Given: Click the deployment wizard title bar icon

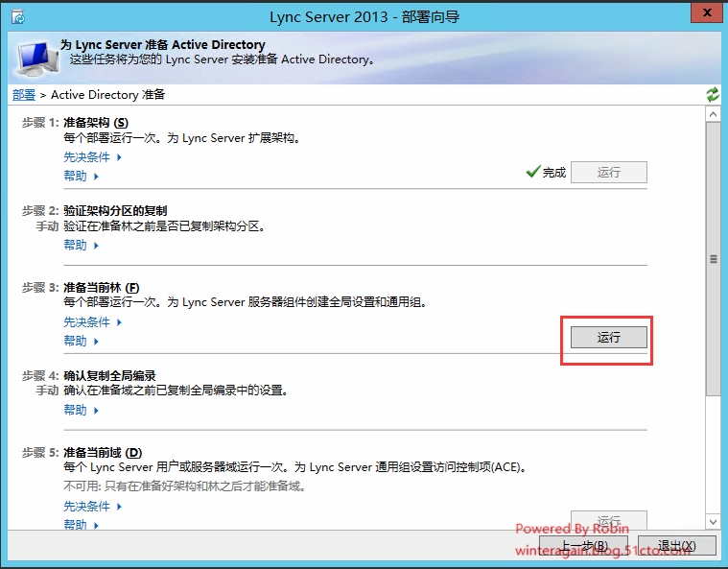Looking at the screenshot, I should pyautogui.click(x=18, y=17).
